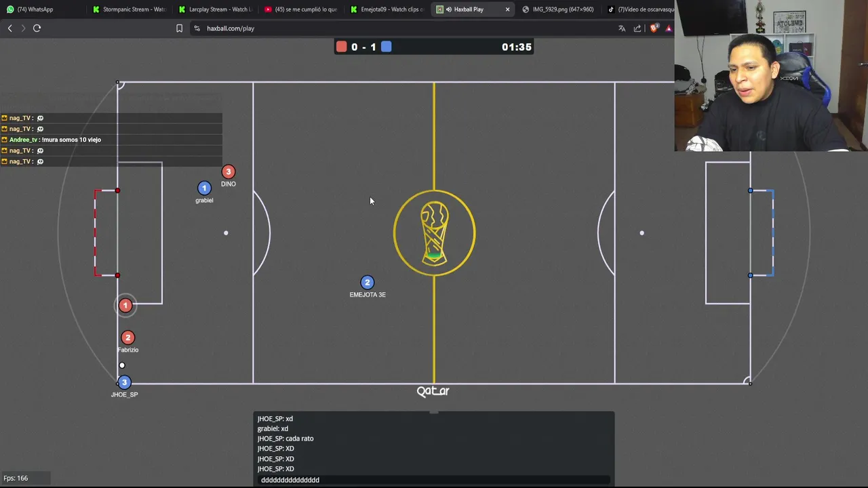Select blue player 2 EMEJOTA 3E

[367, 282]
